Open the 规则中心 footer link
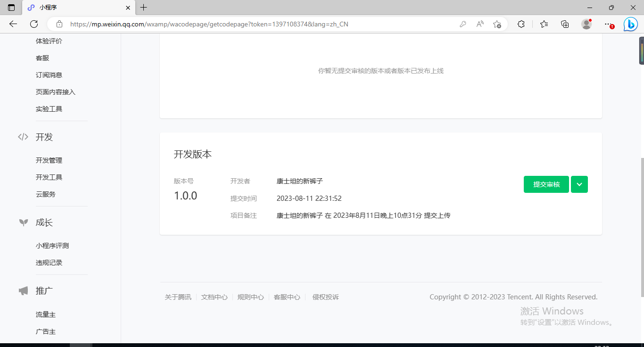 click(x=251, y=297)
